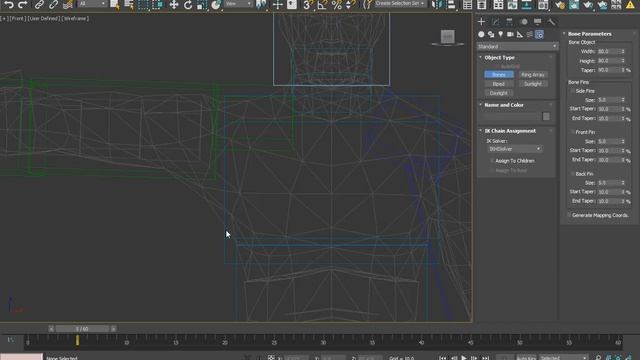Toggle Select and Manipulate crosshair icon
Screen dimensions: 640x360
[278, 4]
